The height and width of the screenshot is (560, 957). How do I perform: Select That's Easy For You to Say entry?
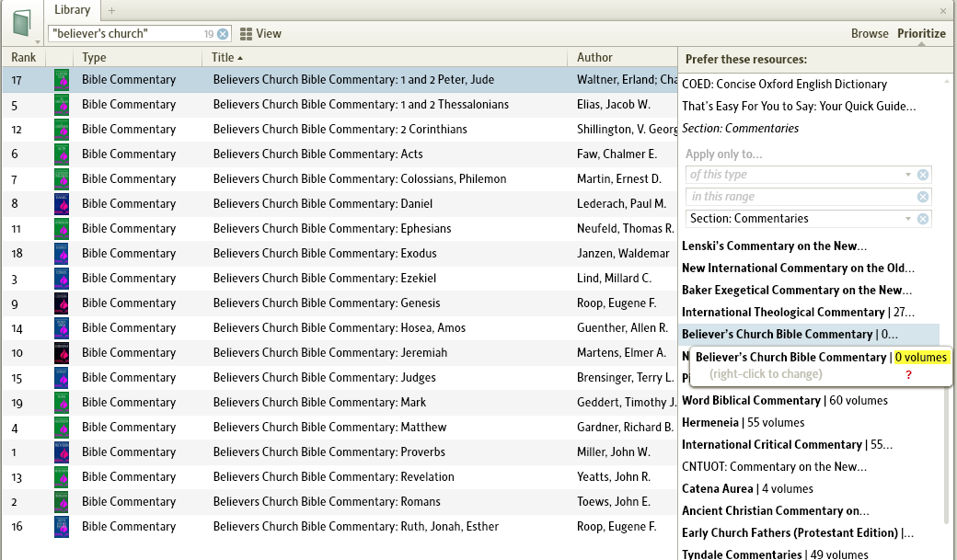click(x=799, y=107)
